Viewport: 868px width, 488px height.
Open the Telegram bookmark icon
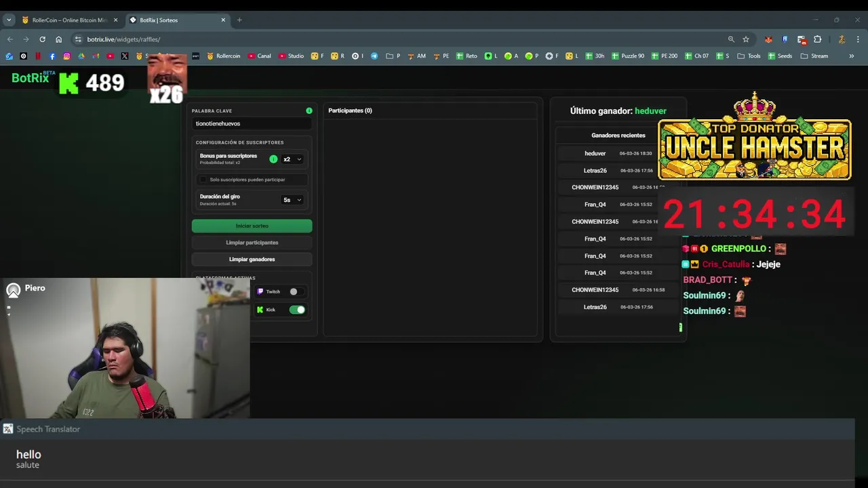point(374,56)
